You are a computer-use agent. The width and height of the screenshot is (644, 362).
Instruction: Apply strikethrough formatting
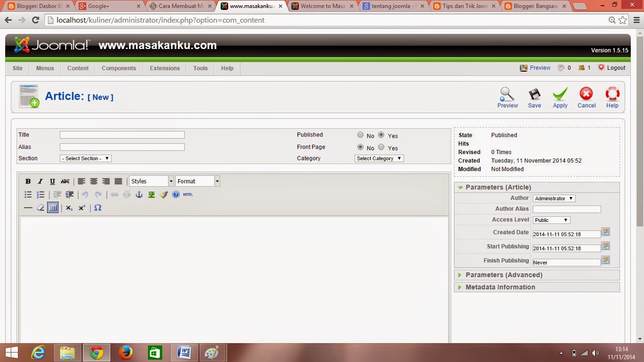pos(65,181)
